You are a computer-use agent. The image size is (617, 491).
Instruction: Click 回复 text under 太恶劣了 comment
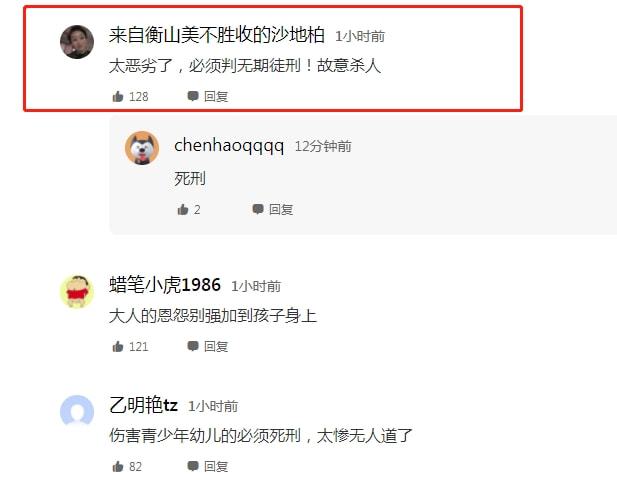(x=216, y=96)
